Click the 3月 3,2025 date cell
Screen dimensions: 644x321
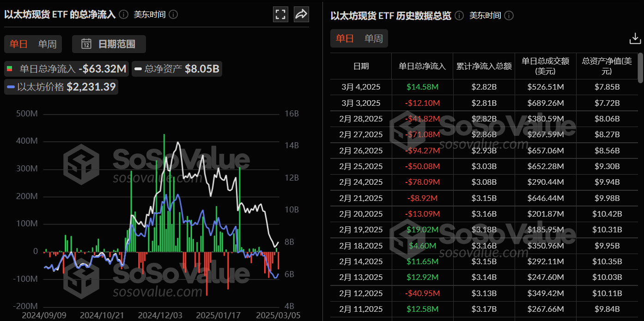361,103
